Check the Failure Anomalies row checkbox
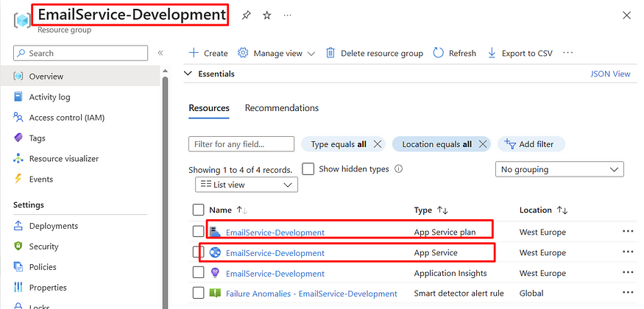Image resolution: width=644 pixels, height=309 pixels. [x=199, y=293]
